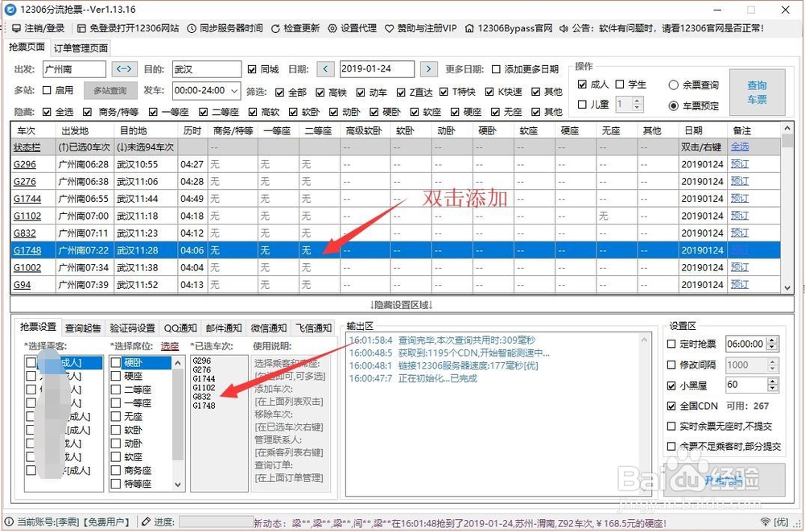Toggle 同城 checkbox
The width and height of the screenshot is (805, 532).
coord(252,69)
